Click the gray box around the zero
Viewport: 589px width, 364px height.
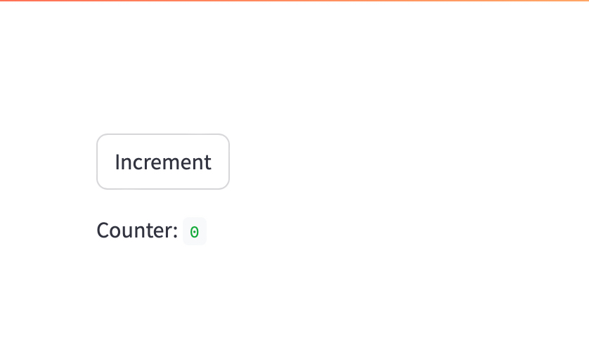[195, 232]
